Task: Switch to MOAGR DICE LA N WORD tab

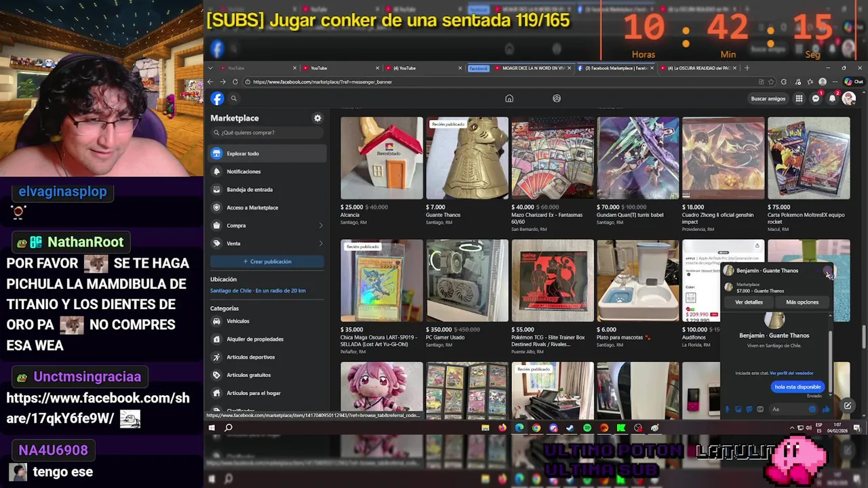Action: (533, 68)
